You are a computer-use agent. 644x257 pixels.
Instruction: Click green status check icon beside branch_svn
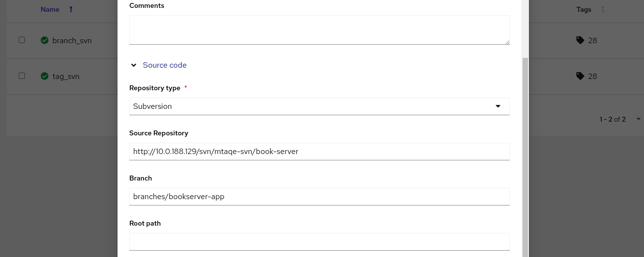45,40
